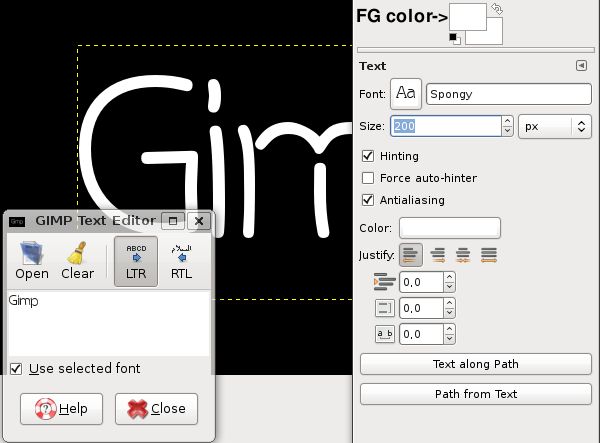Click the Gimp text on canvas

[x=214, y=157]
